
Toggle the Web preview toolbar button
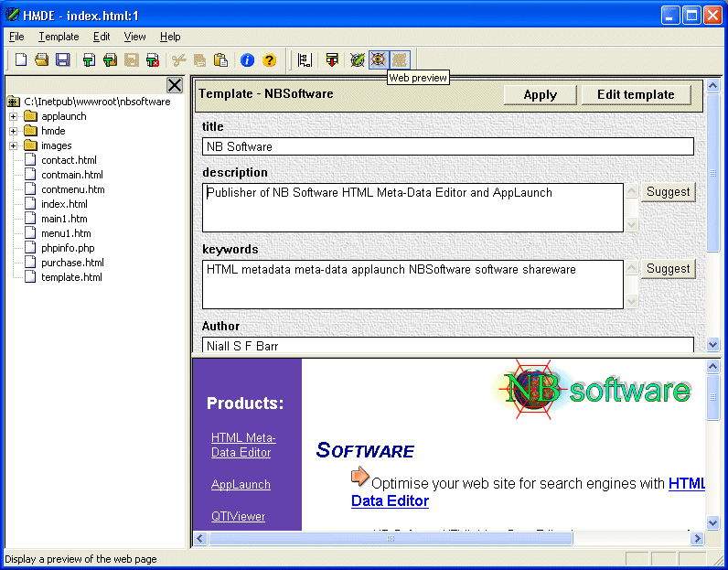378,60
